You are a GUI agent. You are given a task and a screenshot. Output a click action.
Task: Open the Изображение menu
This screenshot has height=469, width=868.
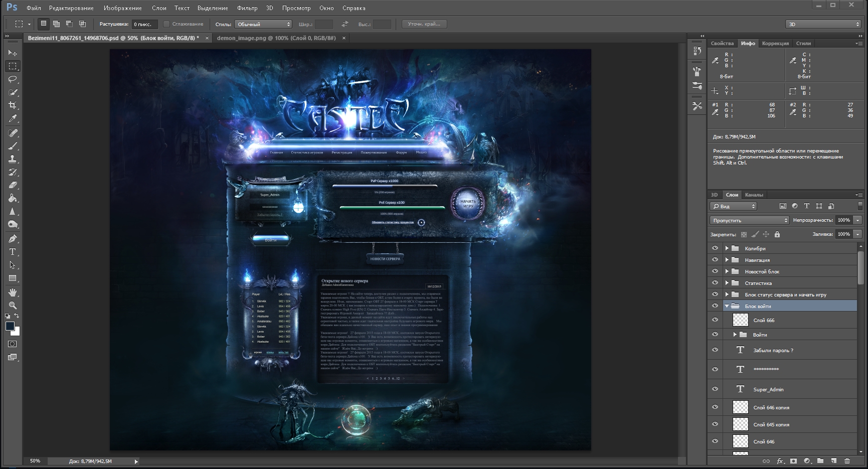pos(123,8)
